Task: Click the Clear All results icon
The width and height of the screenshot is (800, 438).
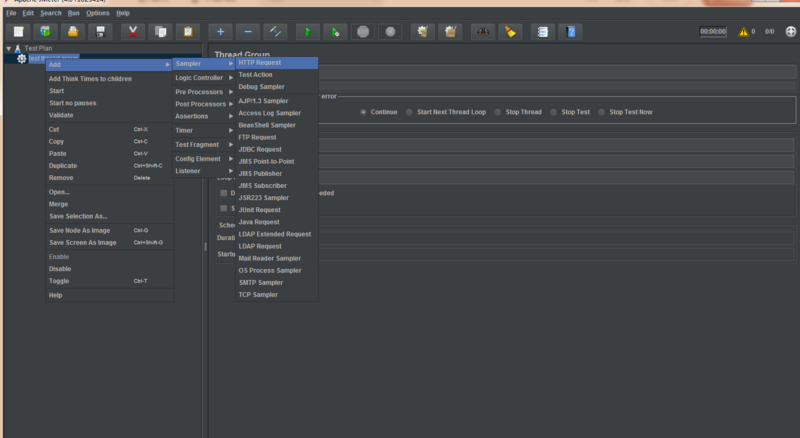Action: click(450, 32)
